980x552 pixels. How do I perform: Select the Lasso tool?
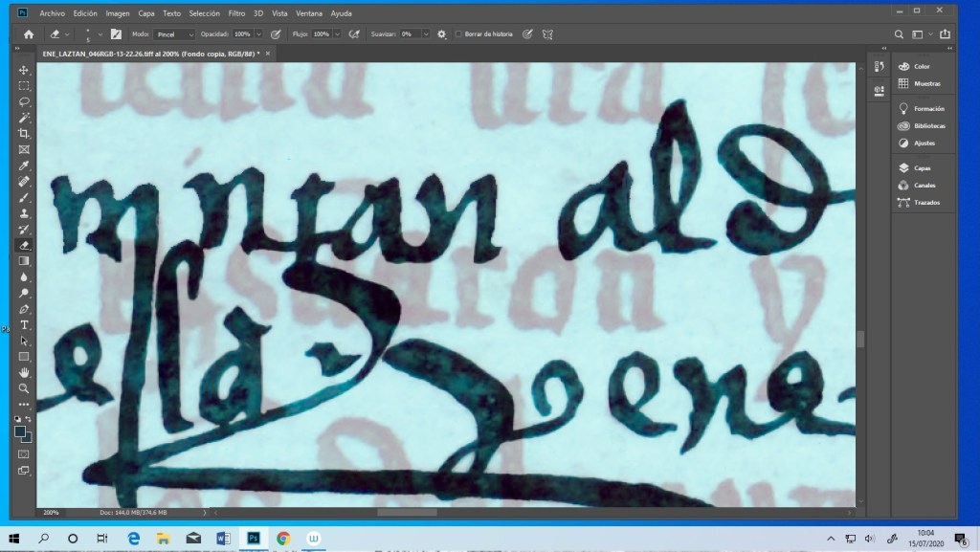tap(24, 101)
